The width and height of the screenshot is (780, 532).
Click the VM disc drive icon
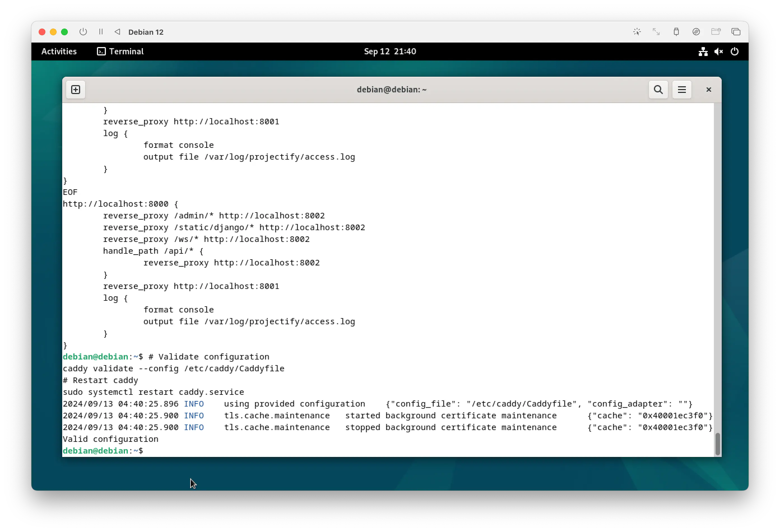point(696,32)
